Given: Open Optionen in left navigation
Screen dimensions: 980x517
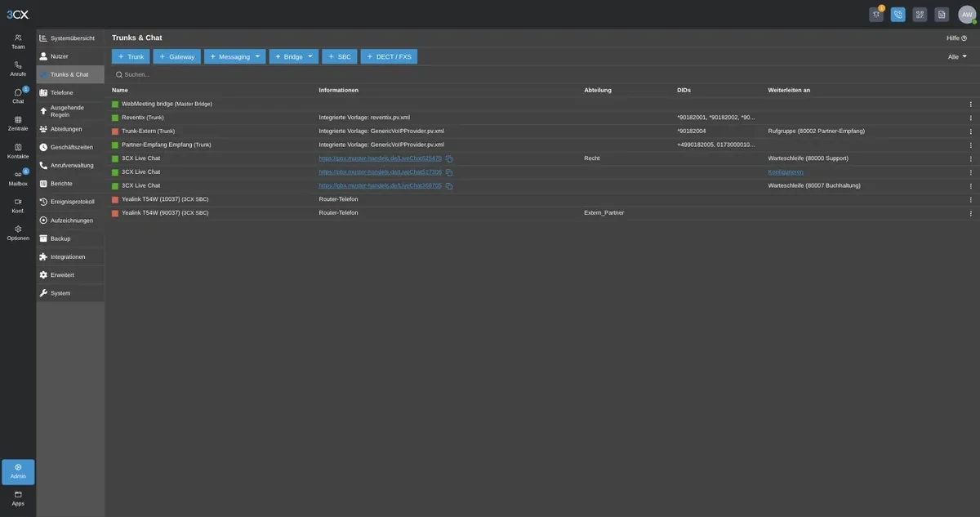Looking at the screenshot, I should click(x=18, y=233).
